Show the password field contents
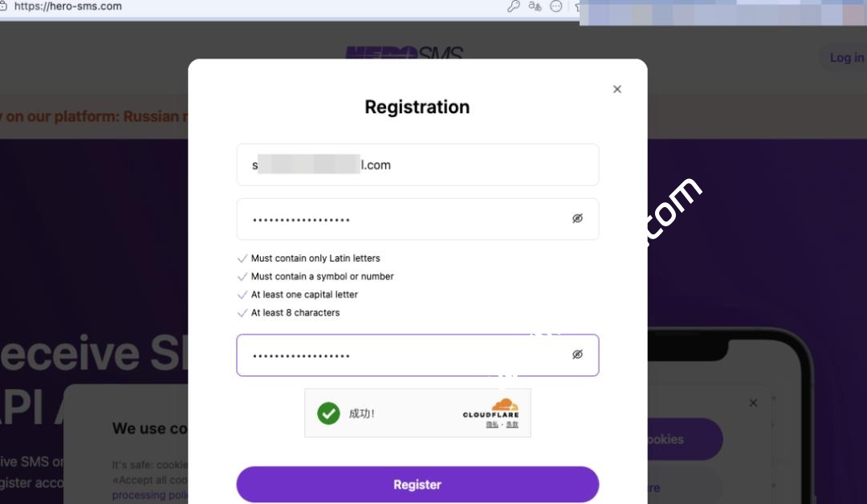The height and width of the screenshot is (504, 867). (577, 218)
